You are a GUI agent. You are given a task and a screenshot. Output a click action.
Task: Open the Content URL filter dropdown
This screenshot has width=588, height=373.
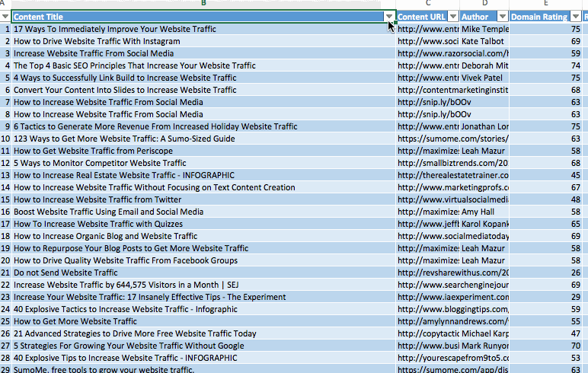(453, 17)
